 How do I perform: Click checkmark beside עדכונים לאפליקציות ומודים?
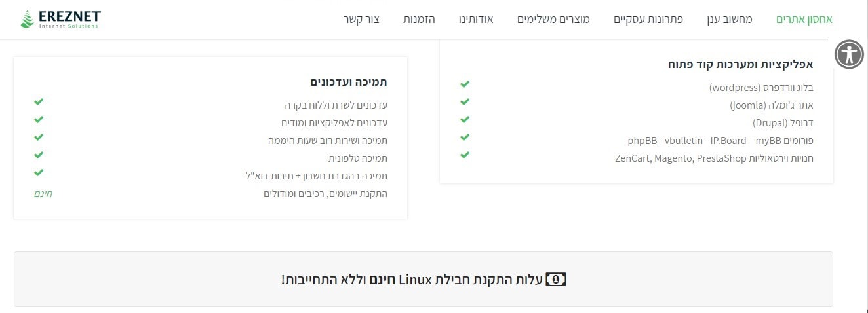pos(39,120)
